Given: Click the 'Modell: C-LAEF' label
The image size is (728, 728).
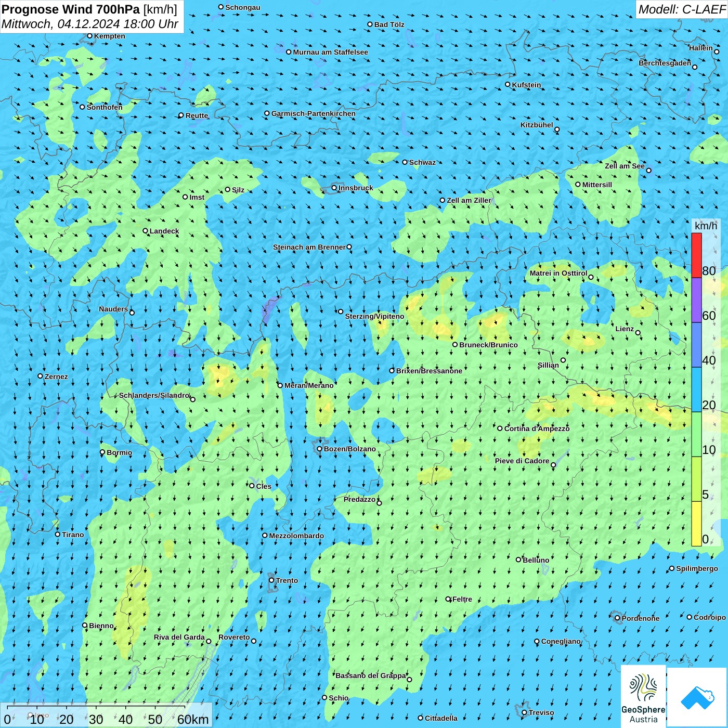Looking at the screenshot, I should coord(682,9).
